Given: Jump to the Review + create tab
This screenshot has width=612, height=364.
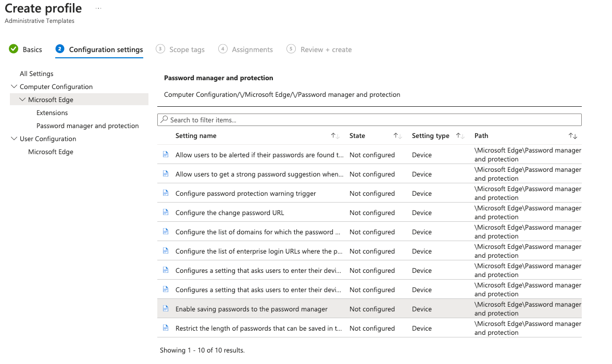Looking at the screenshot, I should point(326,49).
